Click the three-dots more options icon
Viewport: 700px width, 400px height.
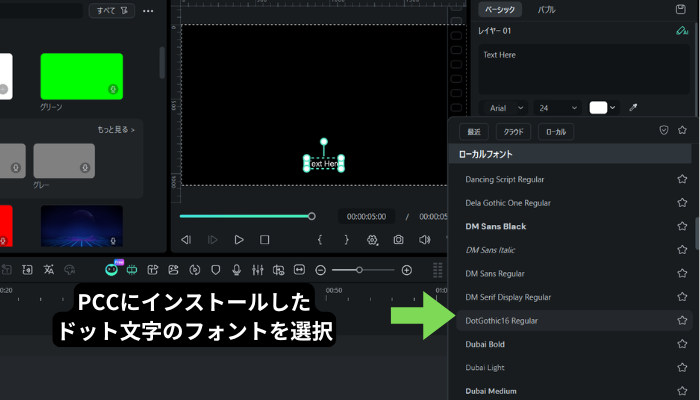(x=148, y=11)
